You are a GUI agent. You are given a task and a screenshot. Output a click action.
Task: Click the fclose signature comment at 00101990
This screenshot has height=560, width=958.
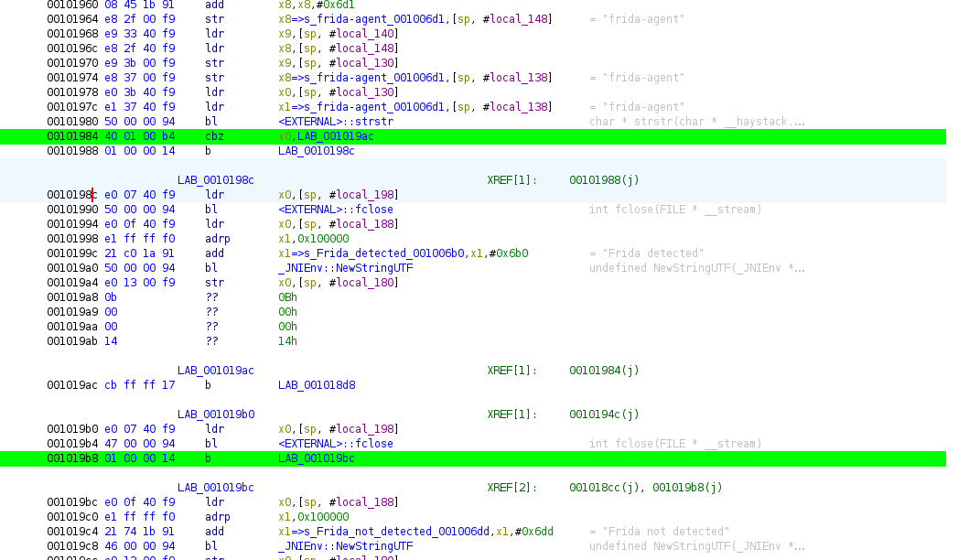tap(675, 210)
